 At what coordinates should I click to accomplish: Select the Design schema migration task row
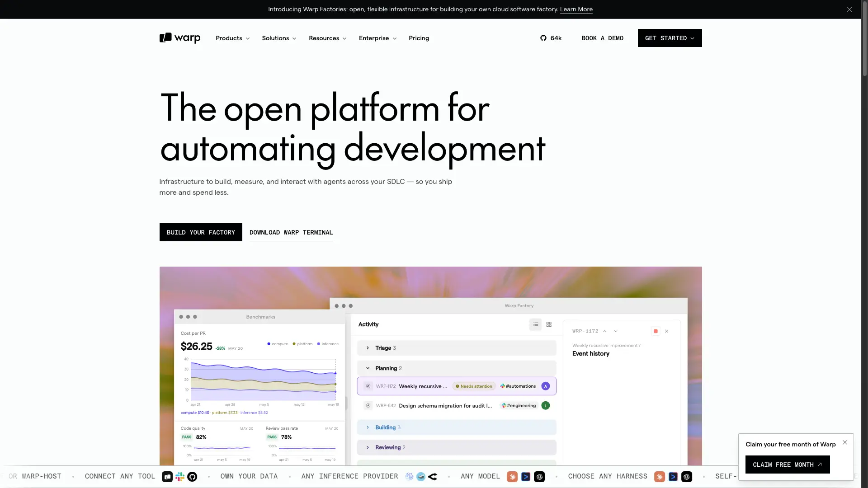tap(457, 406)
